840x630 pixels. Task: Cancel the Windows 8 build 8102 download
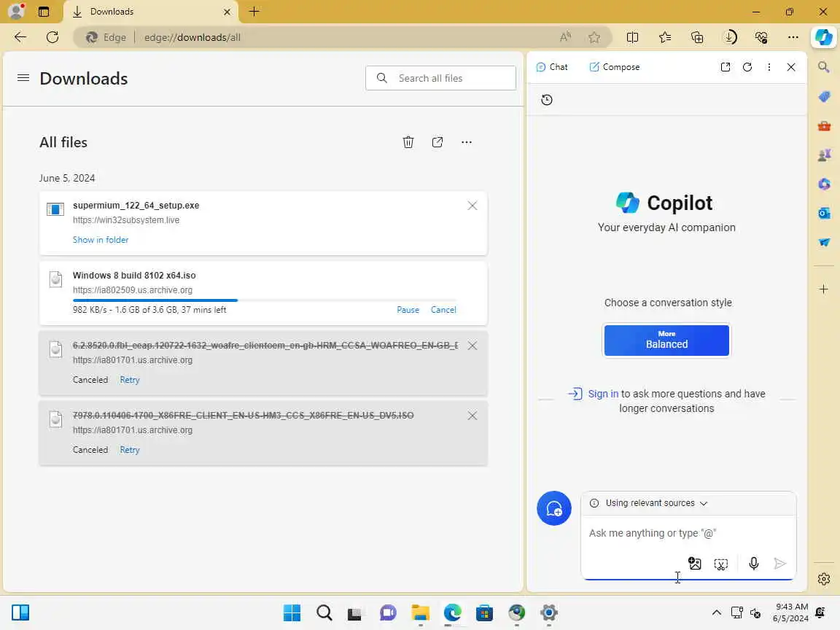tap(443, 310)
